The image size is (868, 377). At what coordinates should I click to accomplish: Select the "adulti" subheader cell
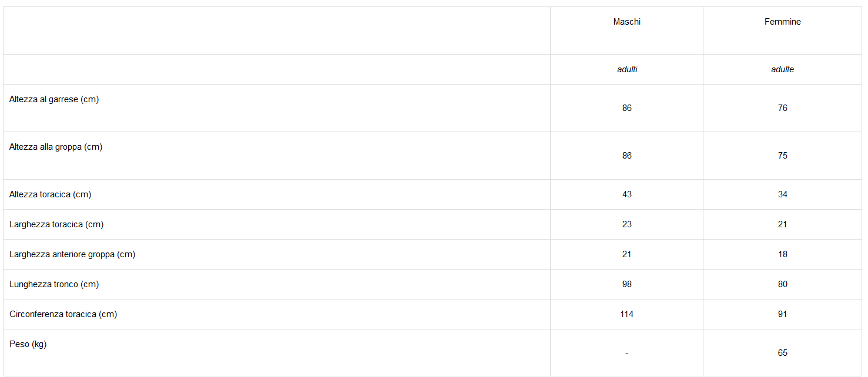[x=626, y=69]
